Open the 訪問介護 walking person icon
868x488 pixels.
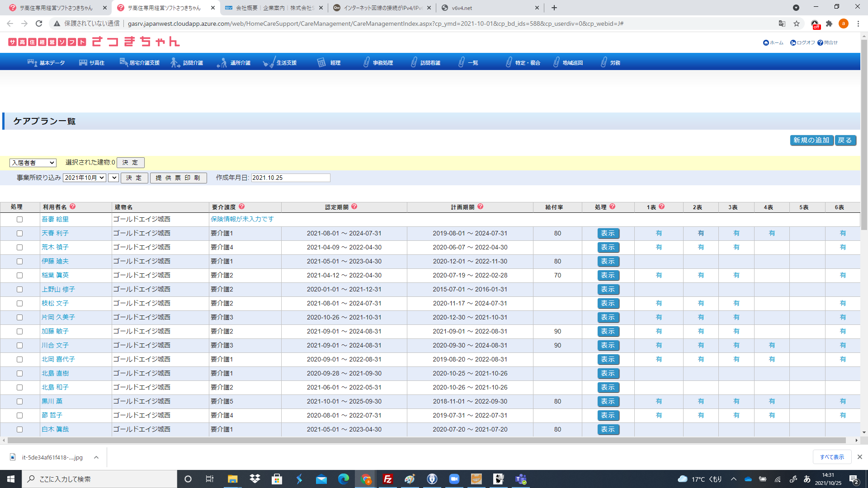(x=175, y=62)
